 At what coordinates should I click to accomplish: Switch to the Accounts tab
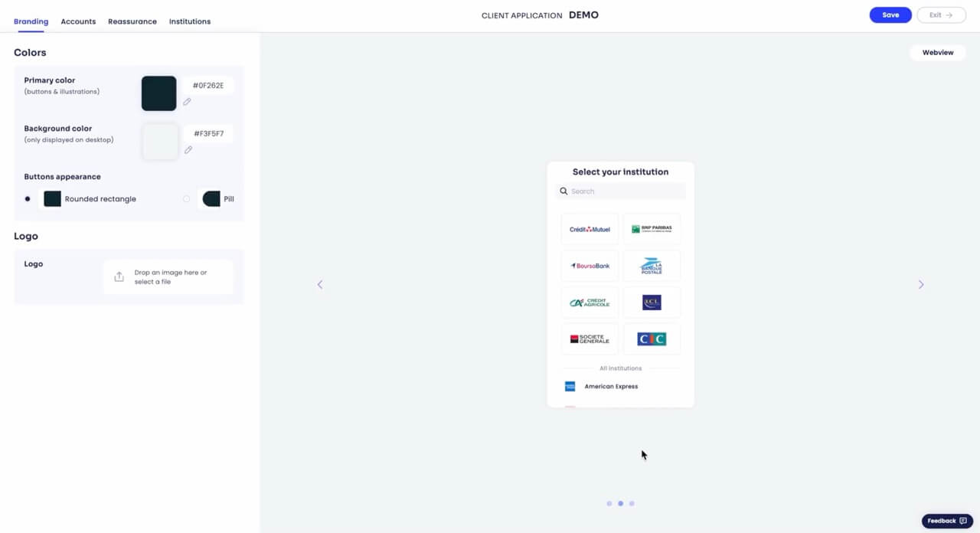78,21
